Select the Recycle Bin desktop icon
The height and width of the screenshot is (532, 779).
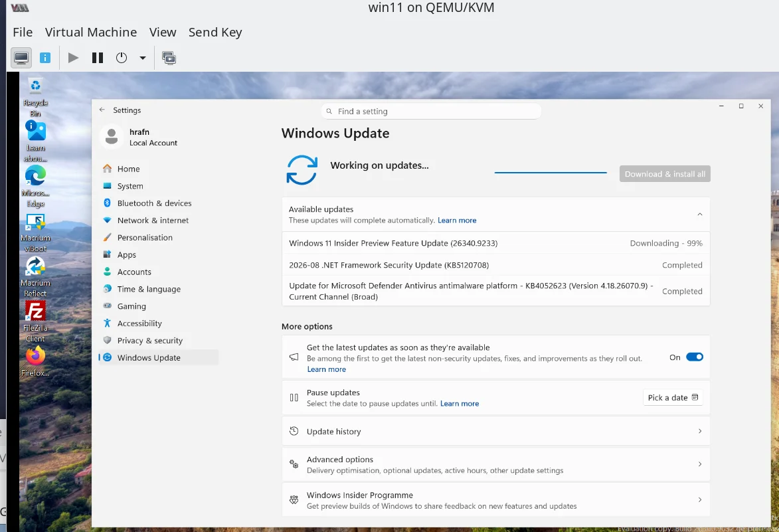[x=35, y=98]
